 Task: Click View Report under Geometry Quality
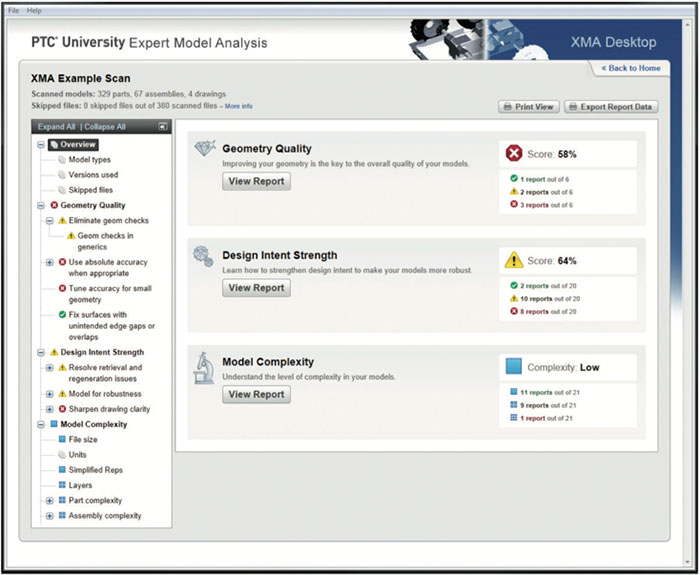click(256, 181)
